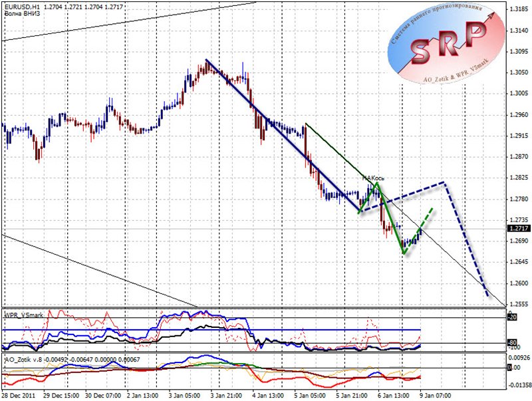The width and height of the screenshot is (532, 401).
Task: Select the 30 Dec 07:00 time label
Action: pyautogui.click(x=103, y=396)
